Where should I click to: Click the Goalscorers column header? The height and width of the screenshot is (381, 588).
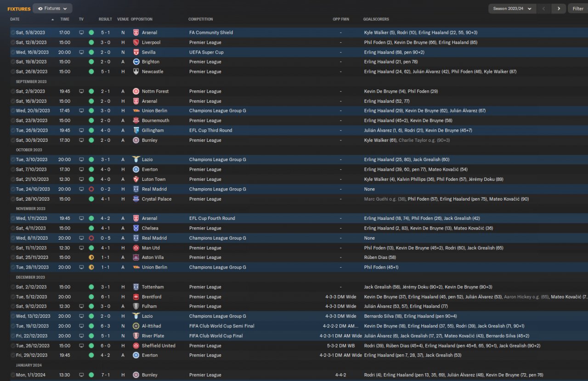click(376, 19)
